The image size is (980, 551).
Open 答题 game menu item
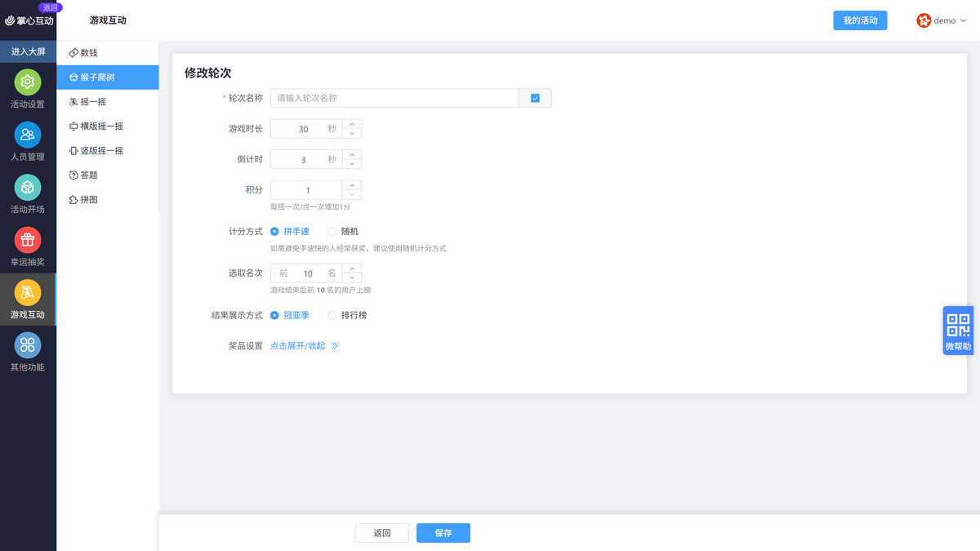tap(108, 176)
